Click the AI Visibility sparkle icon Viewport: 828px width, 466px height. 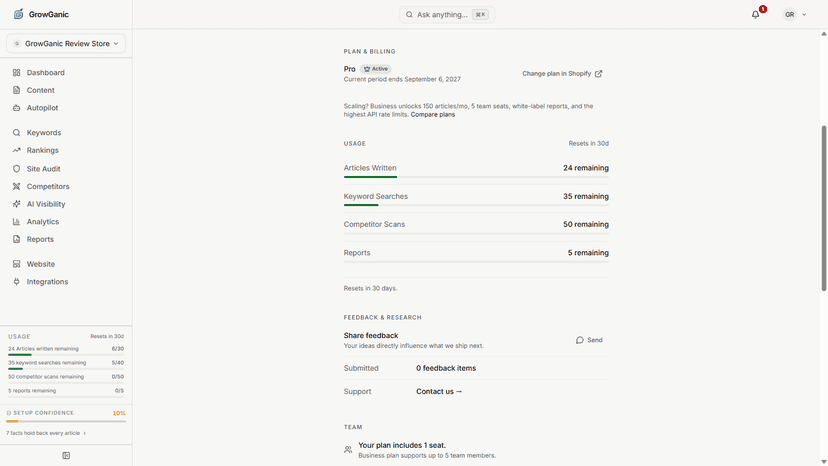tap(16, 204)
